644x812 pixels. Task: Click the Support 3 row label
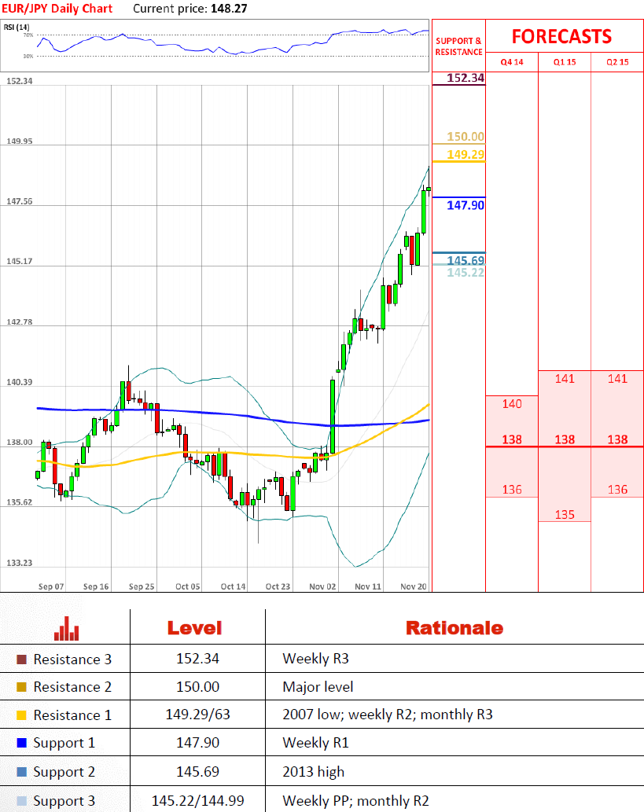point(64,801)
